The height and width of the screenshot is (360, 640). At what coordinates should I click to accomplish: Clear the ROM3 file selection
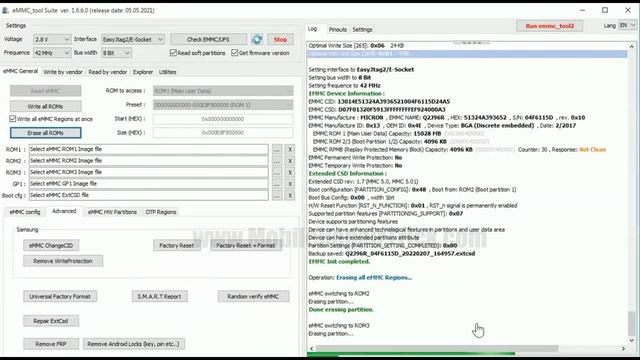[x=290, y=172]
